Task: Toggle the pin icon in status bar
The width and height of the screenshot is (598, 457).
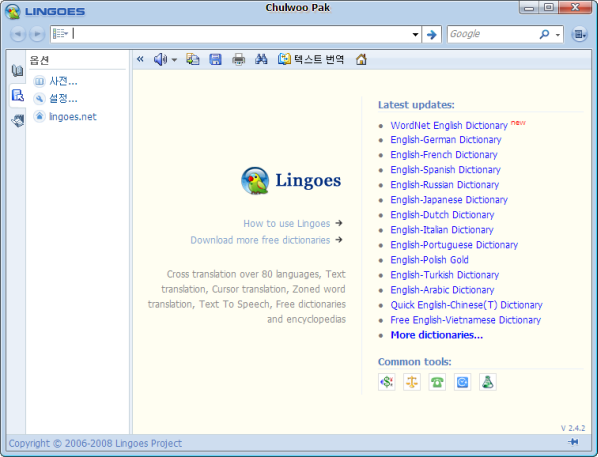Action: click(573, 442)
